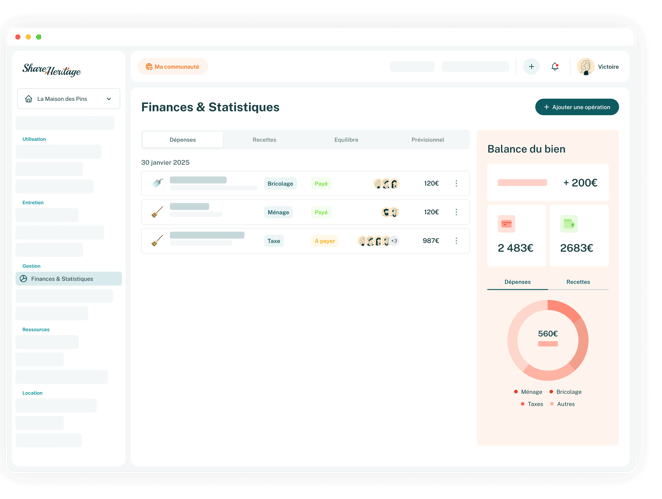Click the Ma communauté button
This screenshot has height=499, width=662.
click(x=173, y=67)
